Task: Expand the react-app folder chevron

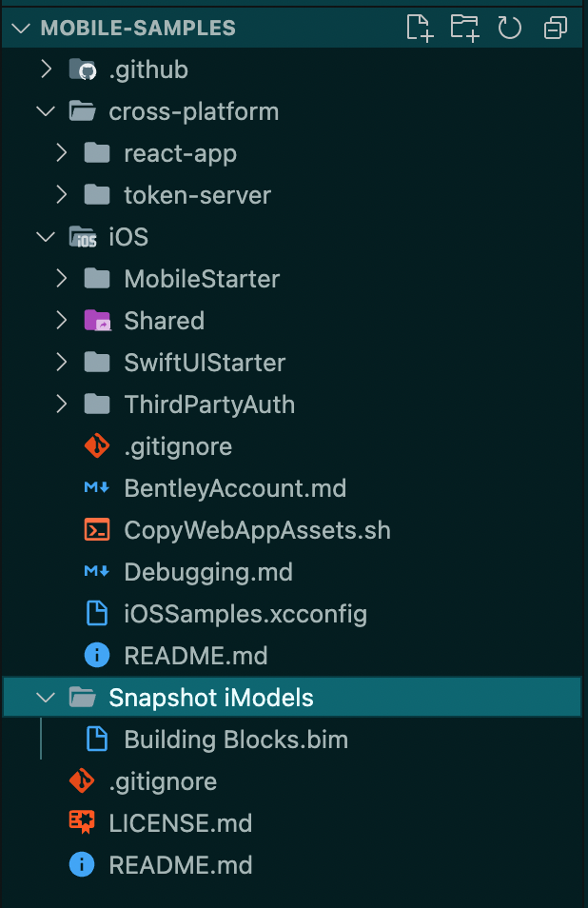Action: pos(62,153)
